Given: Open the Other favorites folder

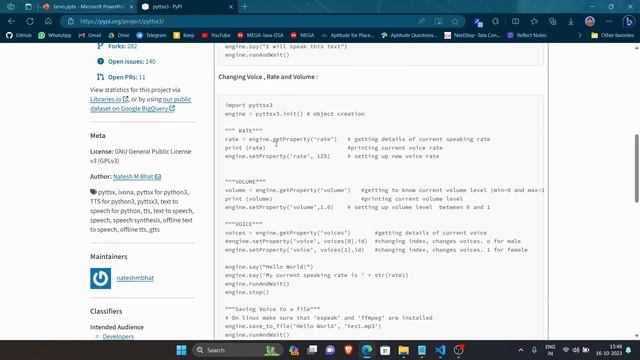Looking at the screenshot, I should [613, 35].
